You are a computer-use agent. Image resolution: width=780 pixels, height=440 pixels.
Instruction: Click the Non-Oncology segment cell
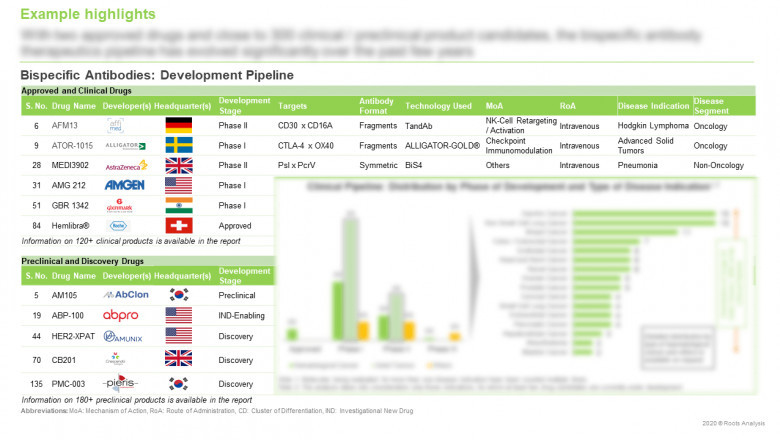click(x=719, y=165)
